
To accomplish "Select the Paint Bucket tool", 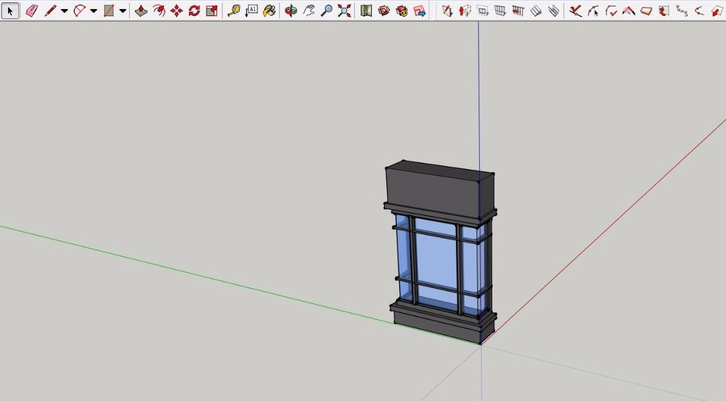I will coord(269,11).
